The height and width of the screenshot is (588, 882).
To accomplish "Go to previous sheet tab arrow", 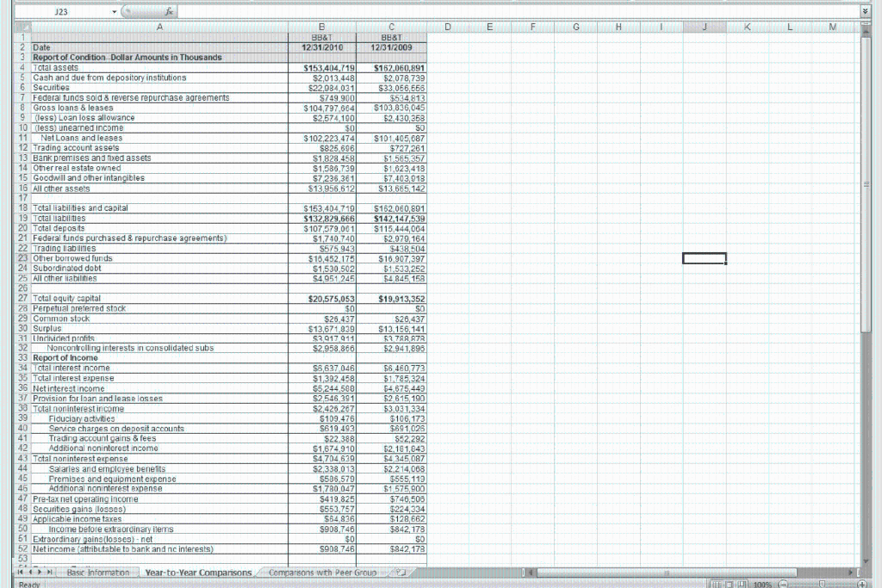I will click(x=30, y=572).
